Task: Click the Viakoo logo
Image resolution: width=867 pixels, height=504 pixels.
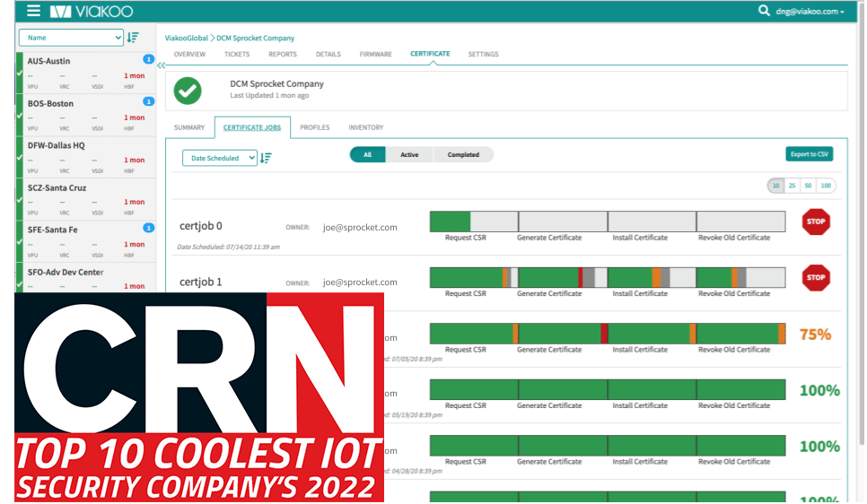Action: coord(92,11)
